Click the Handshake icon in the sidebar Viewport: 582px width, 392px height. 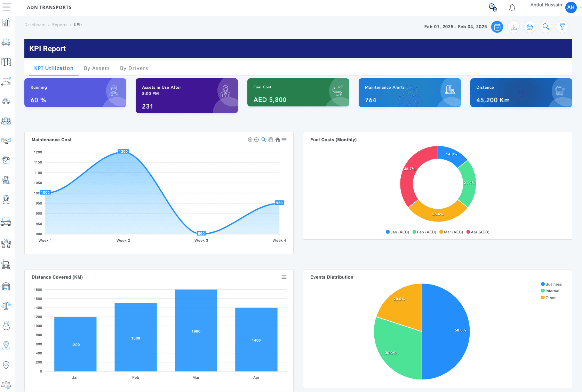pyautogui.click(x=6, y=141)
